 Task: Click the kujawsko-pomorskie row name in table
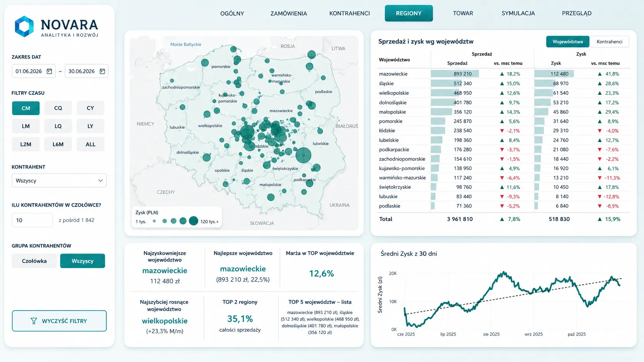(x=402, y=168)
